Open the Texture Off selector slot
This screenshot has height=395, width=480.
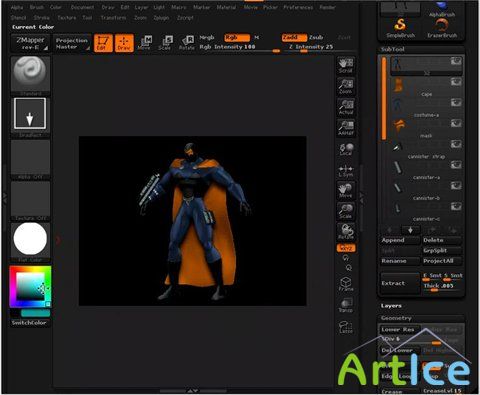tap(30, 201)
